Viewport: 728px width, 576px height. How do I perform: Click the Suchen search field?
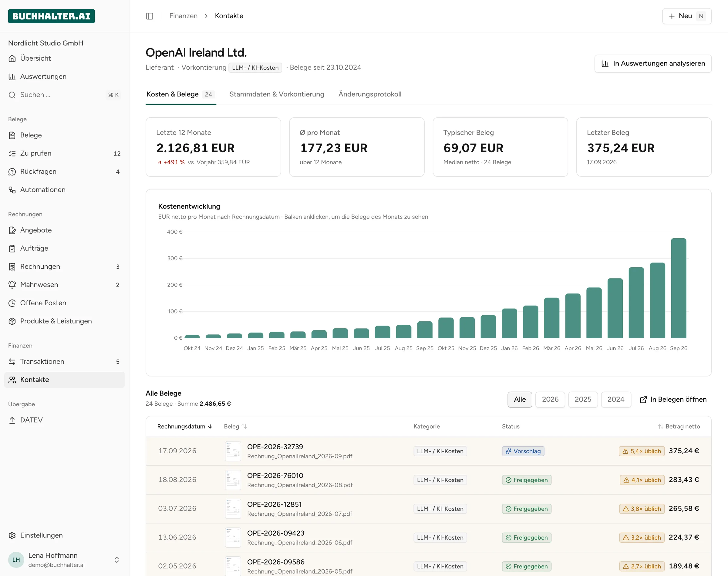point(64,95)
